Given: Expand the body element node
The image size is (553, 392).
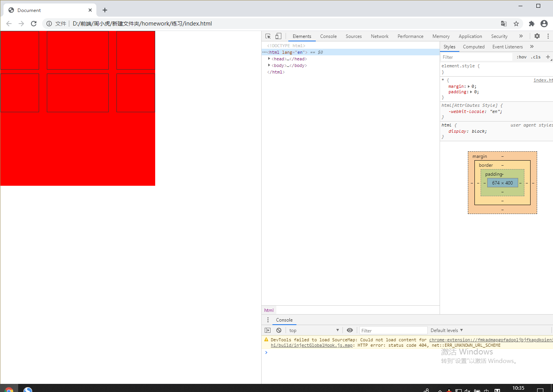Looking at the screenshot, I should click(269, 65).
